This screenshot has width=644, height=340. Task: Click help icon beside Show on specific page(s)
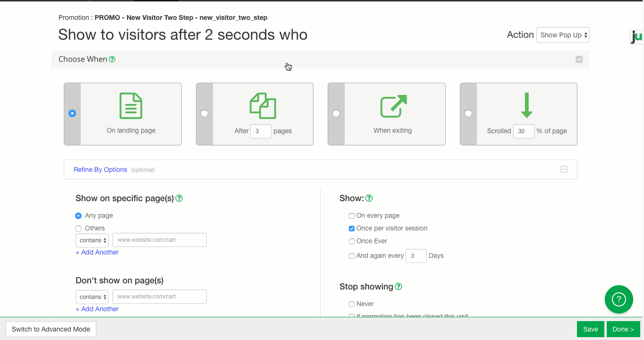tap(179, 198)
